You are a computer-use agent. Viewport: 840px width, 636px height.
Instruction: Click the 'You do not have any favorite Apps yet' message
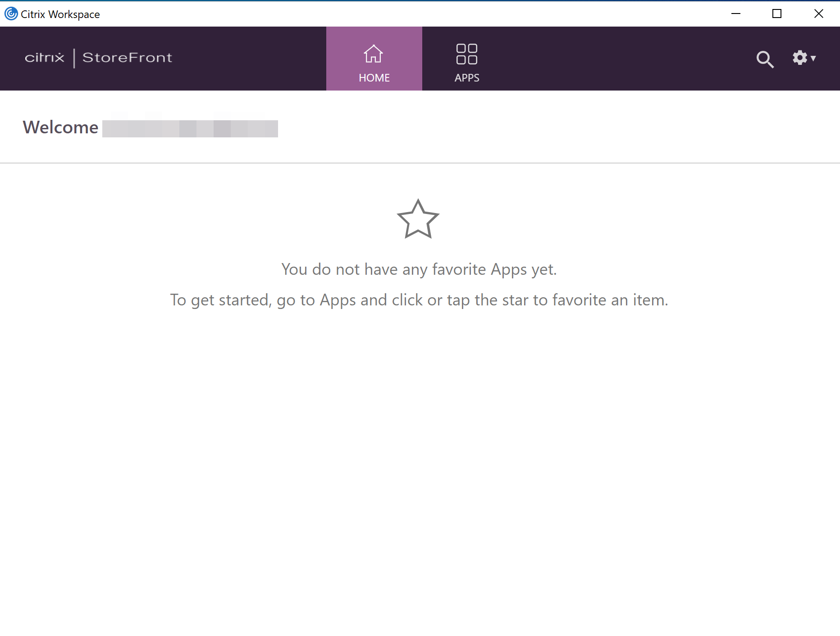pyautogui.click(x=419, y=269)
